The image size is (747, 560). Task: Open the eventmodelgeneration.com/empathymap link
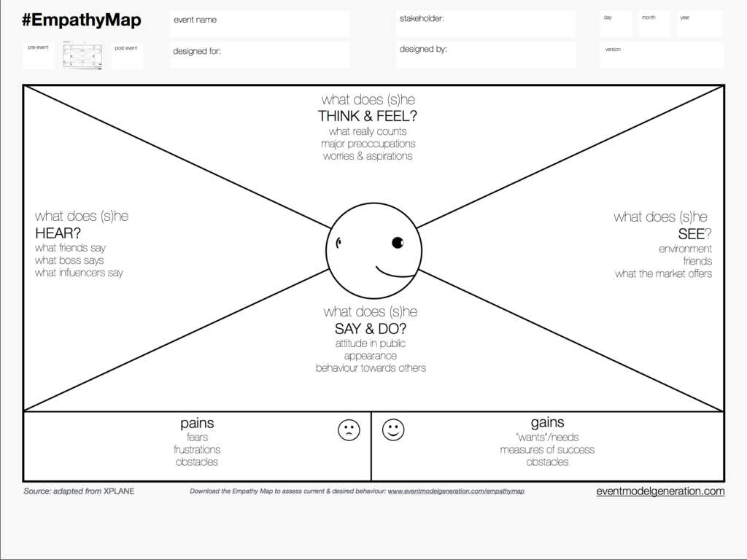pos(456,491)
